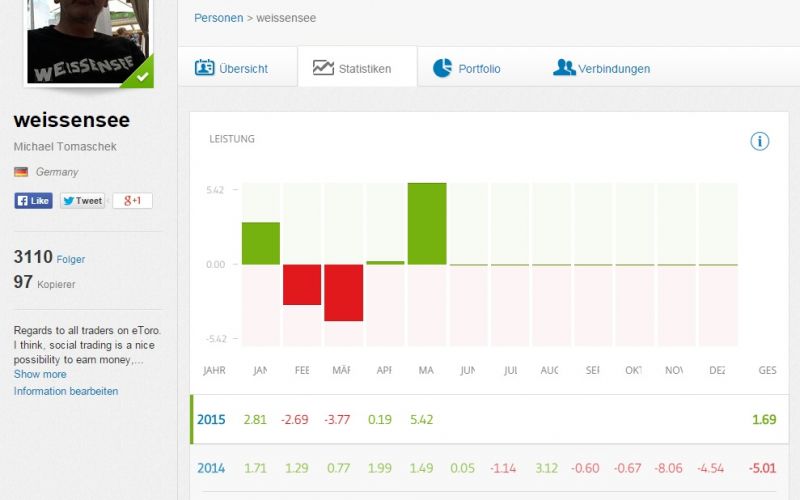Image resolution: width=800 pixels, height=500 pixels.
Task: Select the green May performance bar
Action: pos(427,224)
